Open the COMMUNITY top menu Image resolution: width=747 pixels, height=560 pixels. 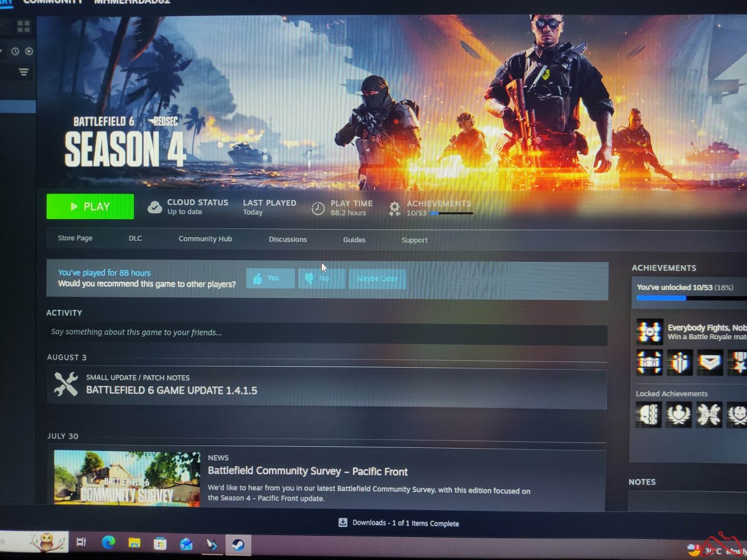pos(53,2)
